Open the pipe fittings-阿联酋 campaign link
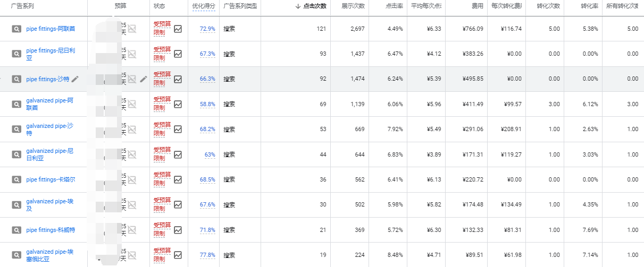This screenshot has height=267, width=644. point(51,29)
